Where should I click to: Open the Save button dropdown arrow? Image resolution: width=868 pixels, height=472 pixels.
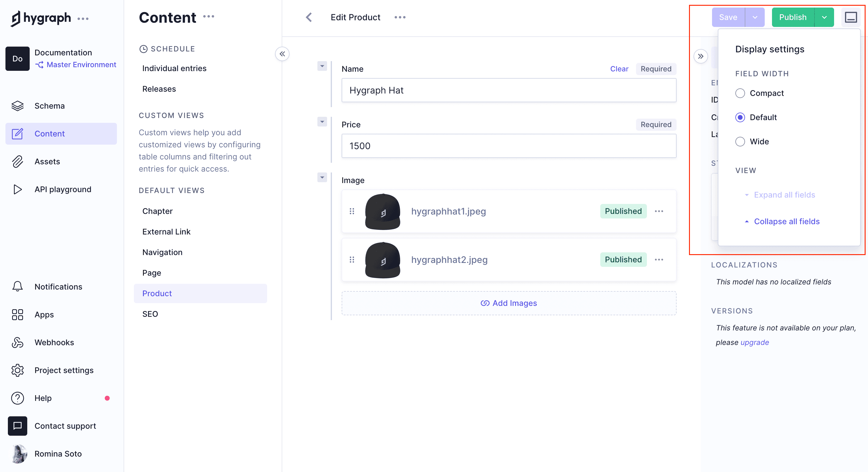point(755,17)
